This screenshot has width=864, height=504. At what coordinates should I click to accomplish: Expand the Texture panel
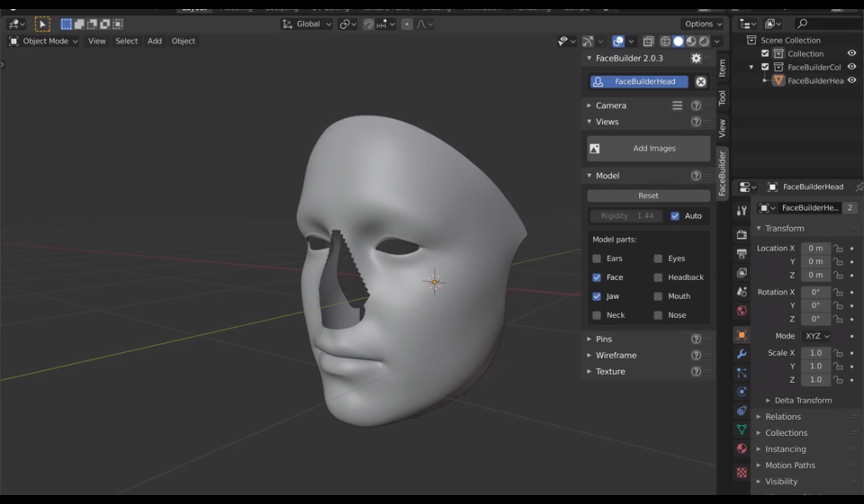pyautogui.click(x=589, y=371)
